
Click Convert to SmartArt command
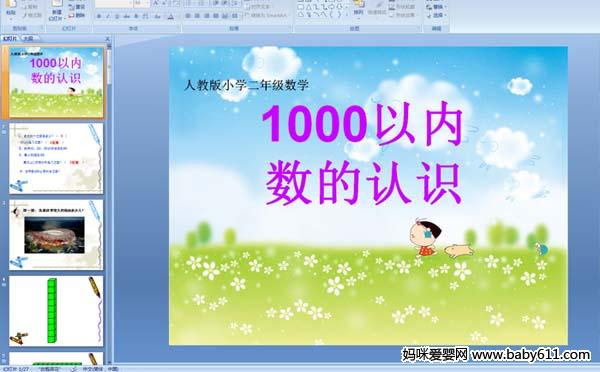[267, 15]
